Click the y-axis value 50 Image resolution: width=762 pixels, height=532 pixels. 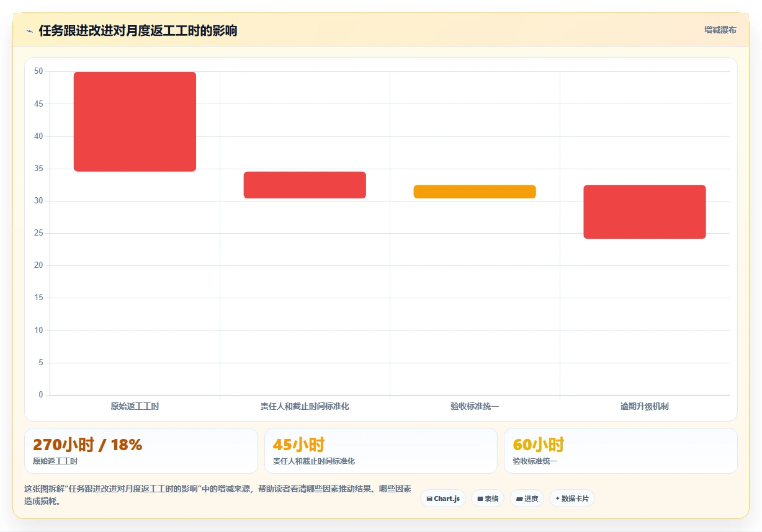[38, 71]
